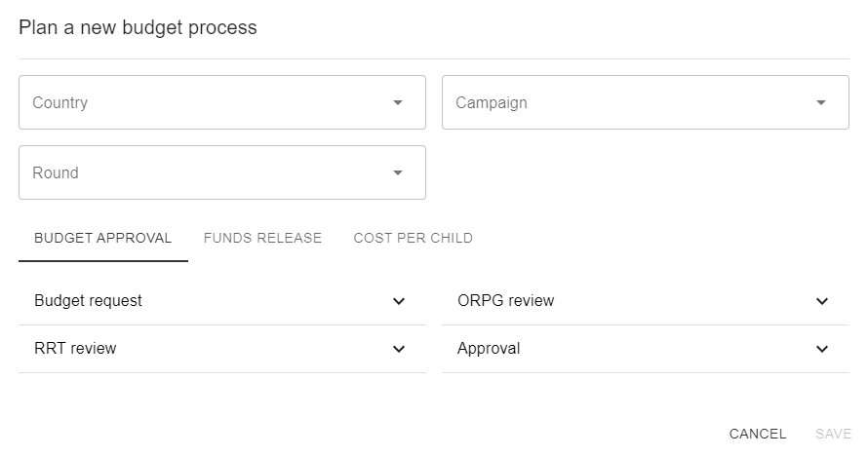Switch to the Budget Approval tab
This screenshot has width=868, height=457.
point(102,238)
